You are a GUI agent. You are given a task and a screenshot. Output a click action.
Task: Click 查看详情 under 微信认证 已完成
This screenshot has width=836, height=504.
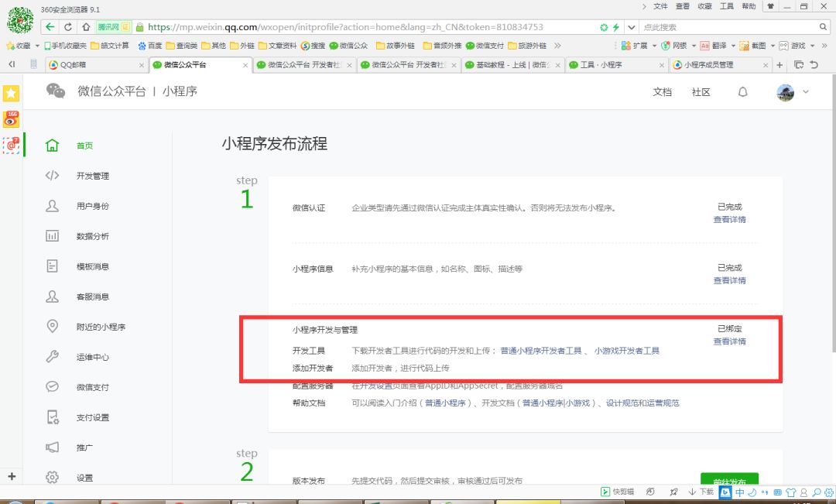tap(729, 219)
